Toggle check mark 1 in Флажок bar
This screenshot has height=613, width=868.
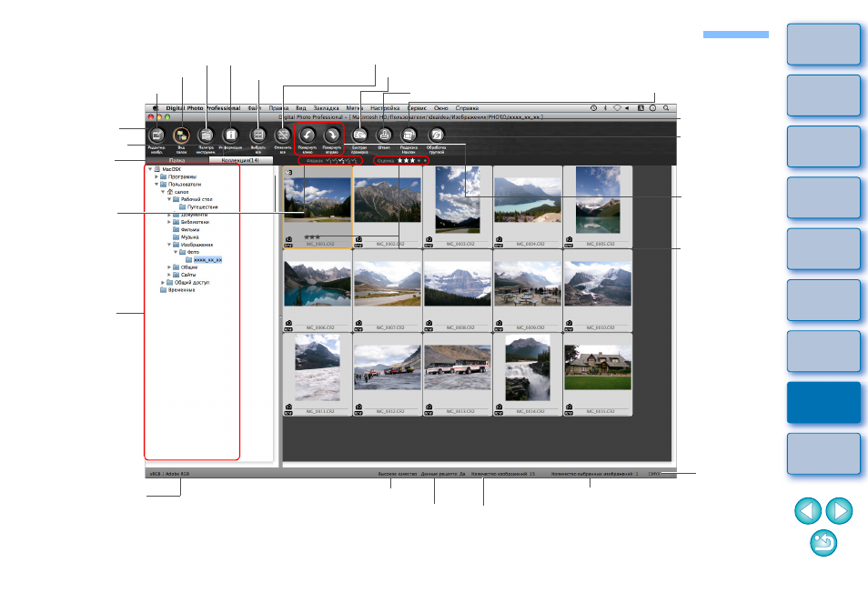click(x=328, y=160)
